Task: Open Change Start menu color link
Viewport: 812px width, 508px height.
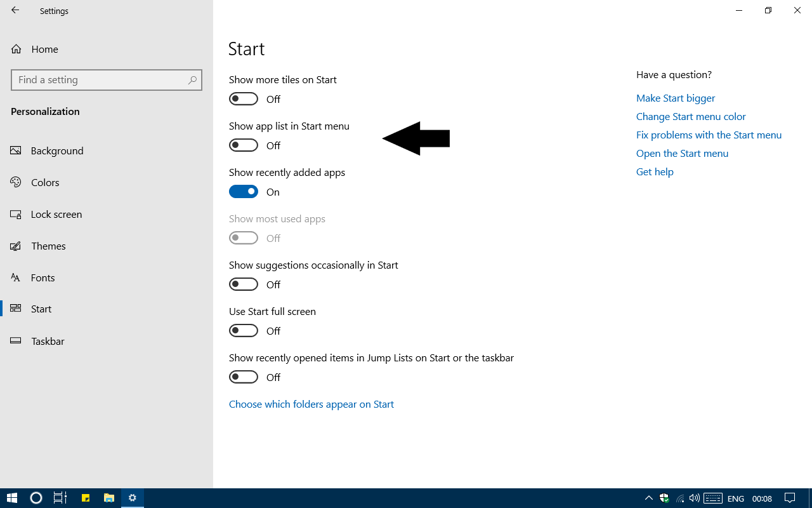Action: (x=691, y=116)
